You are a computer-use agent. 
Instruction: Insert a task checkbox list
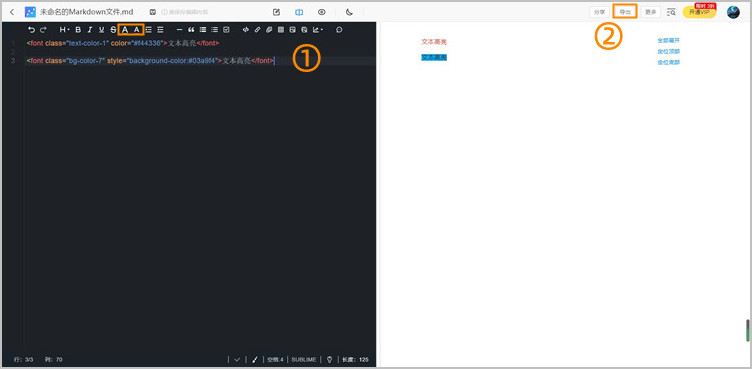click(x=226, y=30)
